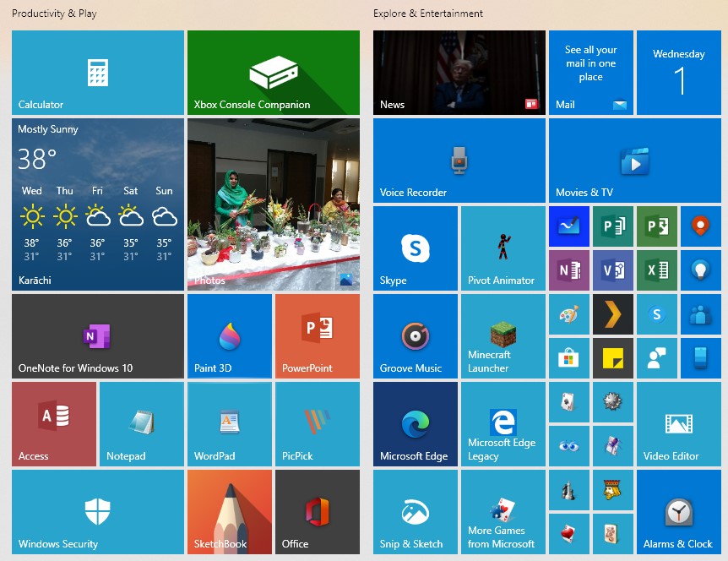728x561 pixels.
Task: Open OneNote for Windows 10
Action: [98, 336]
